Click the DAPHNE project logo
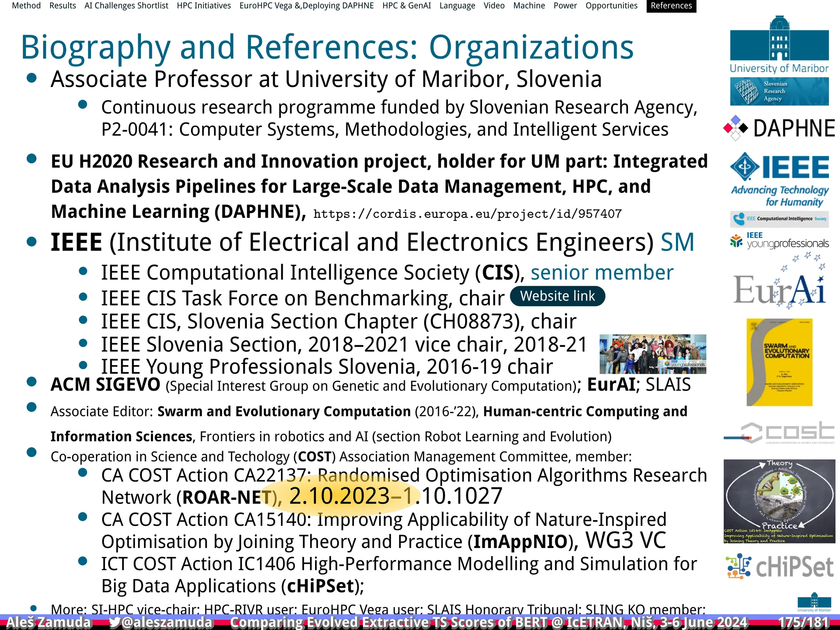Image resolution: width=840 pixels, height=630 pixels. 779,128
